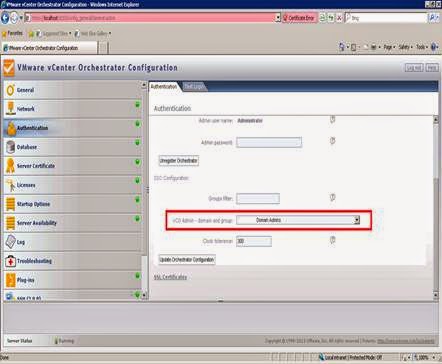
Task: Click the Server Status Running indicator
Action: pyautogui.click(x=64, y=341)
